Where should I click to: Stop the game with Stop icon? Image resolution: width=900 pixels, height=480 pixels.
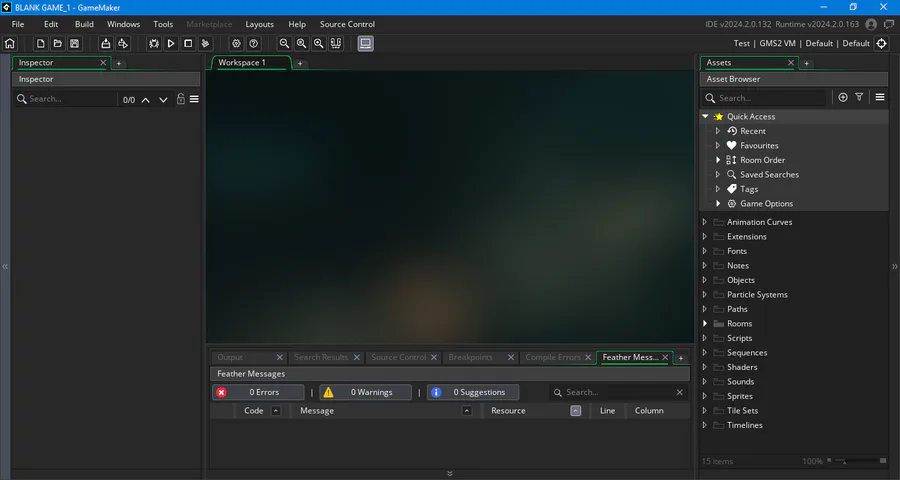[x=188, y=44]
